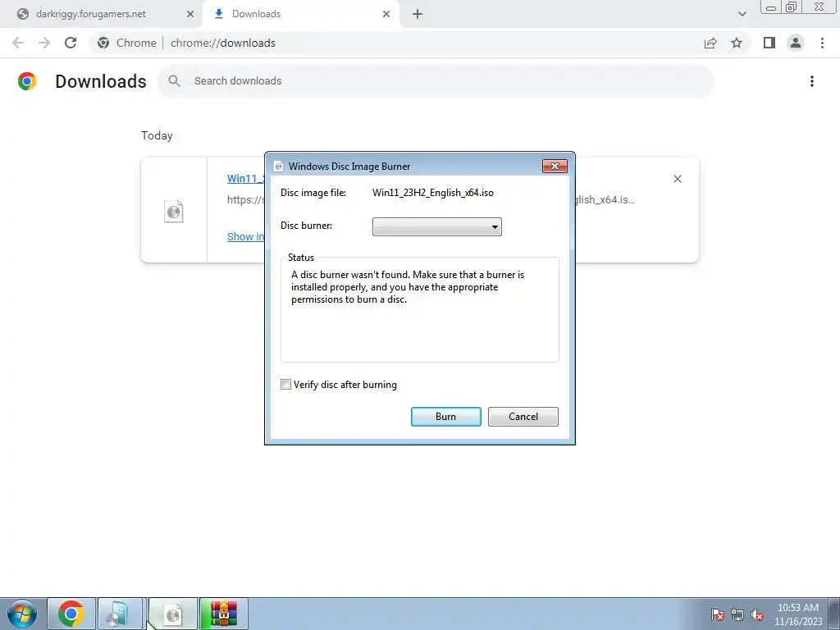Click the Chrome logo beside Downloads heading
Image resolution: width=840 pixels, height=630 pixels.
coord(27,81)
